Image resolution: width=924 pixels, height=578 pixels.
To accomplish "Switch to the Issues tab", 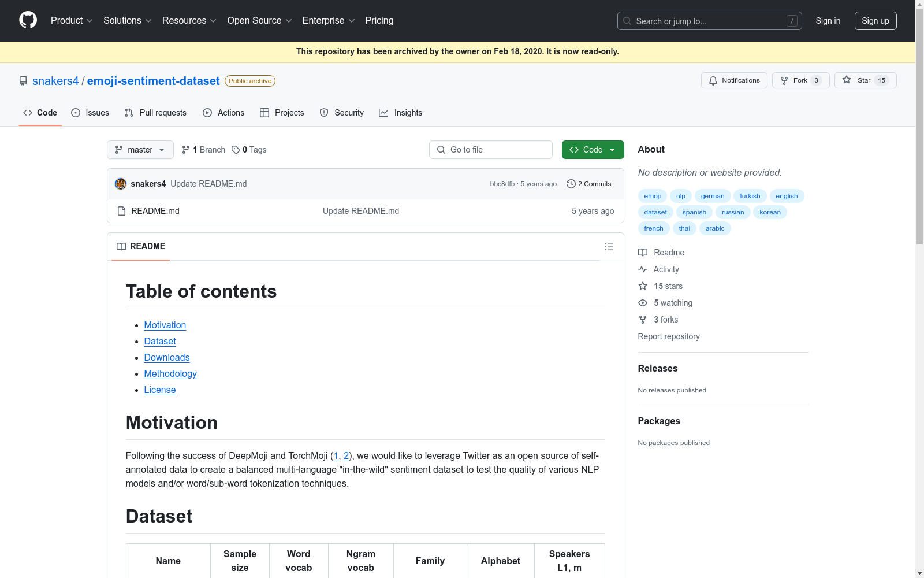I will pos(90,113).
